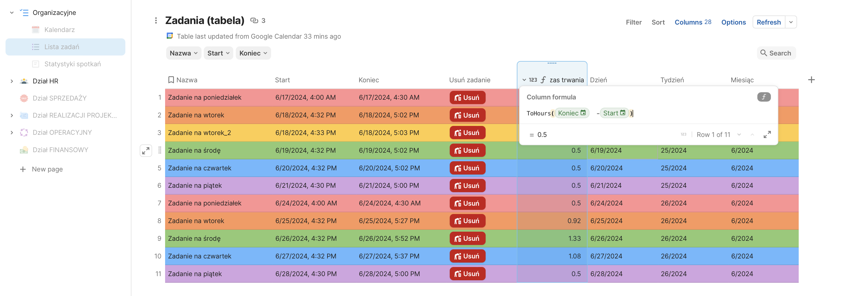Click the three-dot table options menu icon
The height and width of the screenshot is (296, 868).
[x=156, y=20]
